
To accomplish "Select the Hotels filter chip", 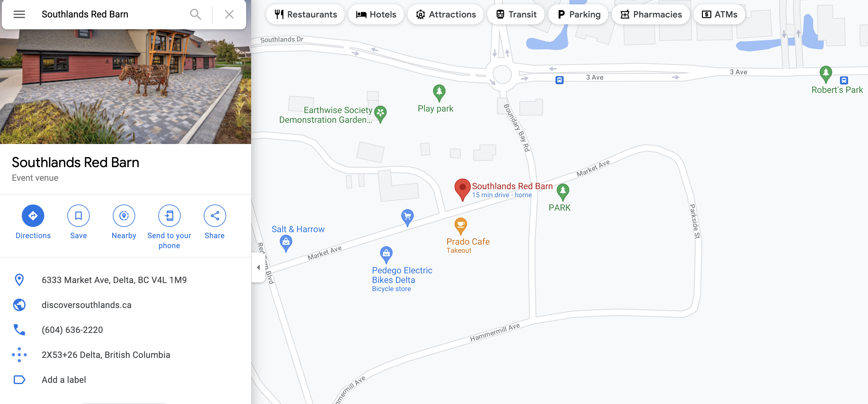I will (x=376, y=14).
